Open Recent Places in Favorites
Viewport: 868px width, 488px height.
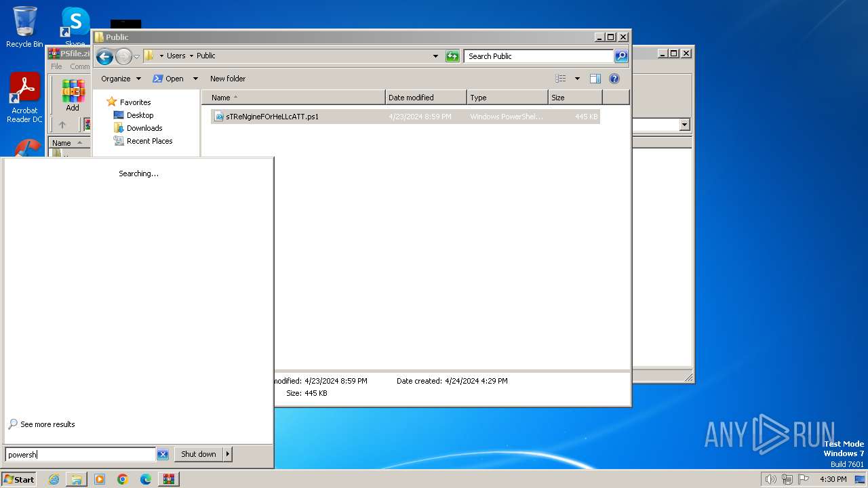149,141
